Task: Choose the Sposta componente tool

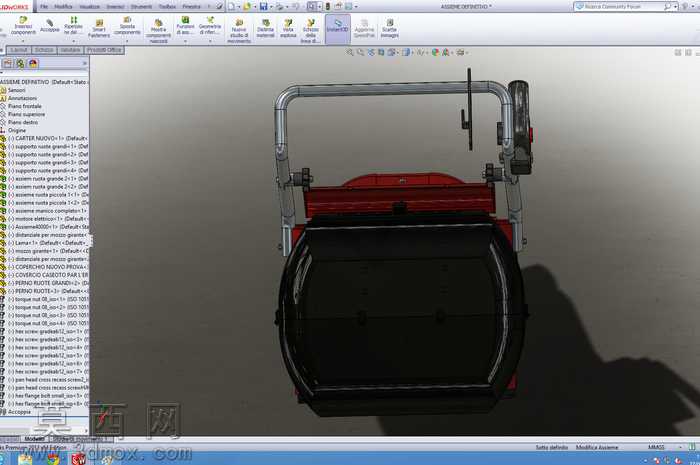Action: (127, 26)
